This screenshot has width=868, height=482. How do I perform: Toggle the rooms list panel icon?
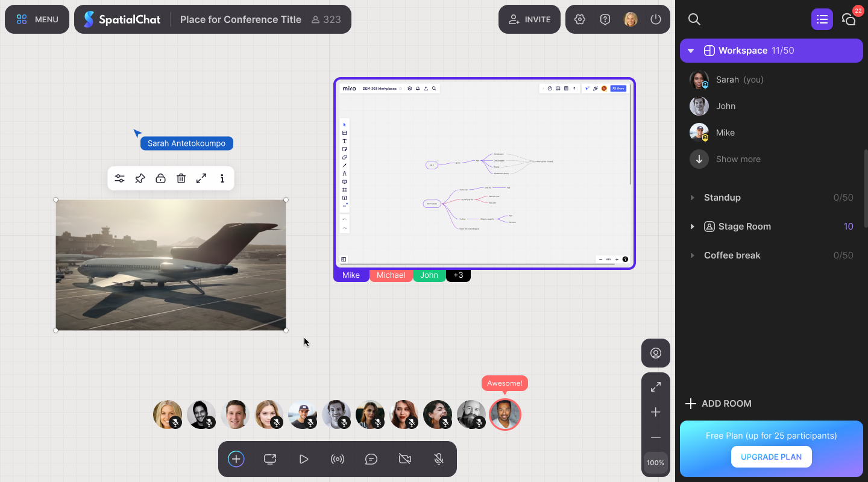click(822, 19)
